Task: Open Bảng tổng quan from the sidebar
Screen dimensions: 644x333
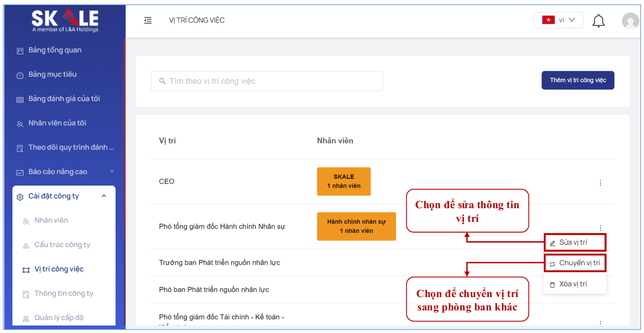Action: [x=55, y=50]
